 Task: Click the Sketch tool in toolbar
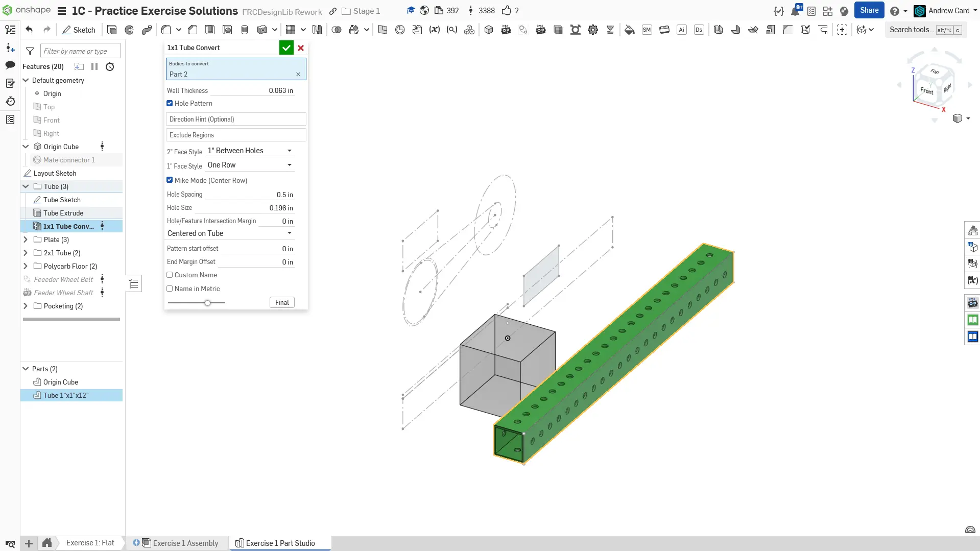[79, 30]
